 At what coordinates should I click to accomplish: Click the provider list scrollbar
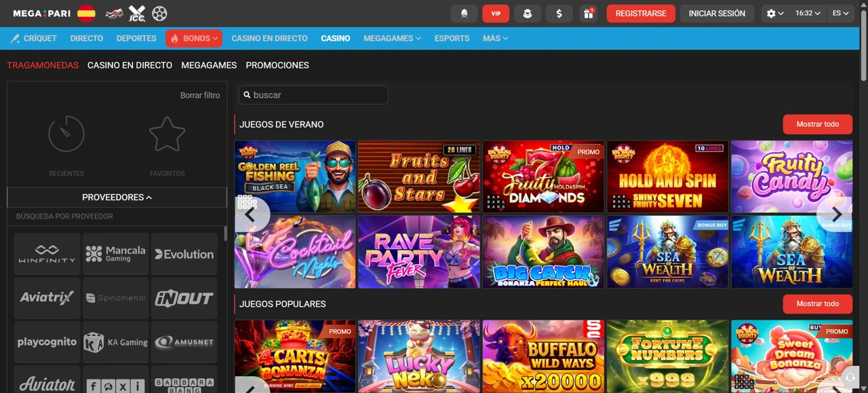point(225,234)
